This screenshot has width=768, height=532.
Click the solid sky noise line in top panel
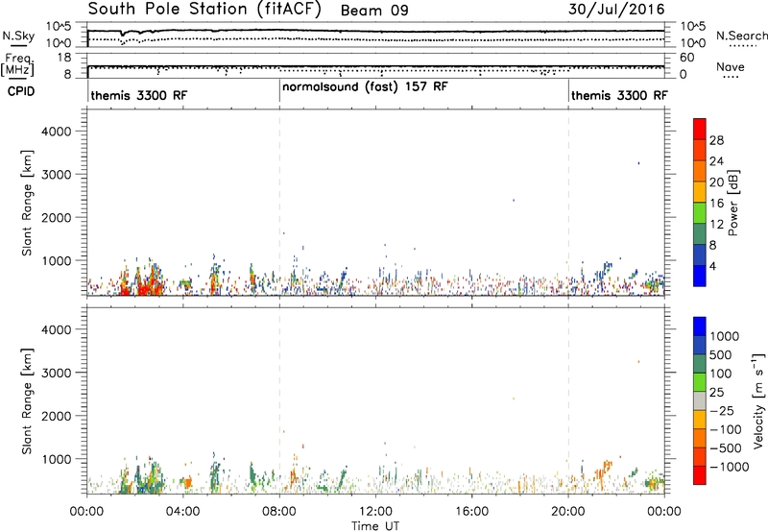point(375,31)
